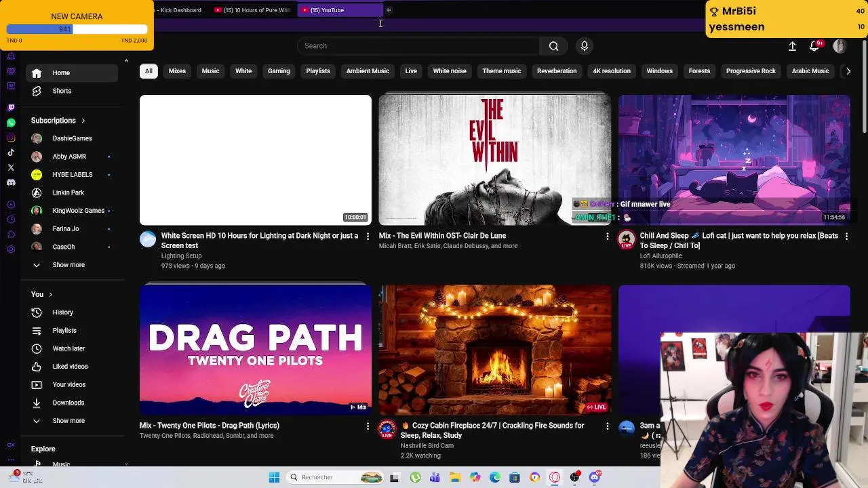Screen dimensions: 868x488
Task: Open the Twitch icon in Opera GX sidebar
Action: click(11, 107)
